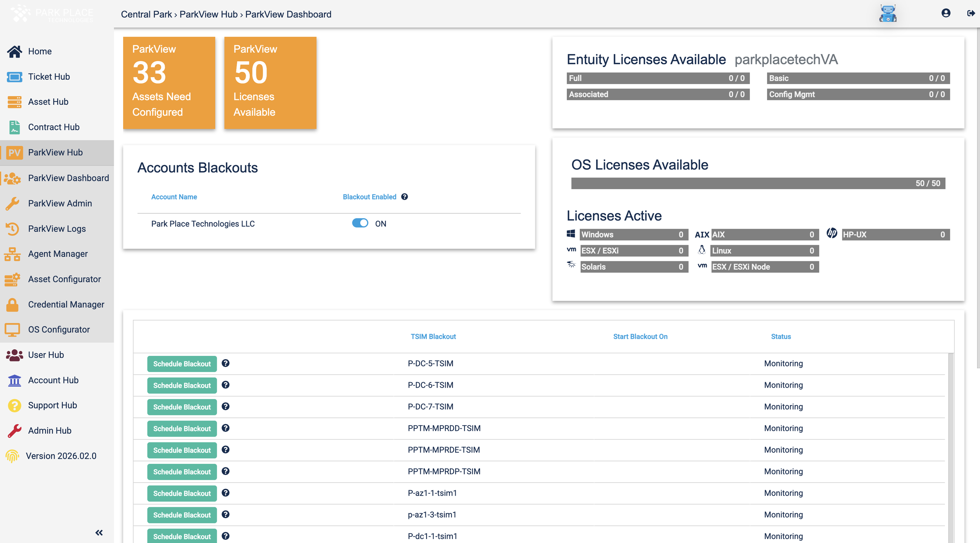Click the red Admin Hub wrench icon
The width and height of the screenshot is (980, 543).
point(15,430)
